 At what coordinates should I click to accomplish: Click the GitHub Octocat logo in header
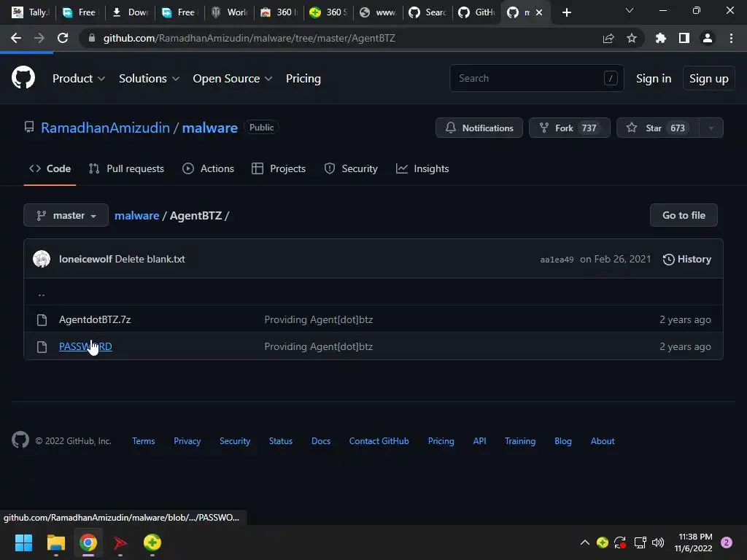click(x=23, y=77)
